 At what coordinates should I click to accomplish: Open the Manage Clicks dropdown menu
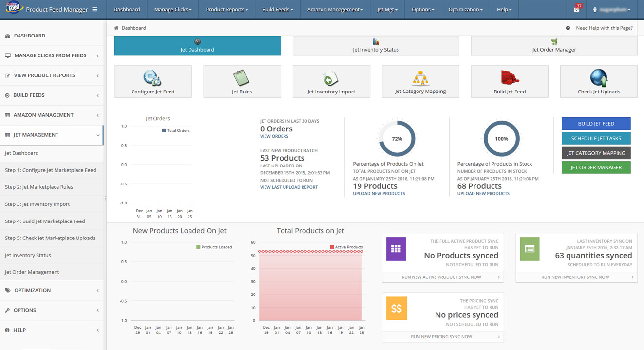pos(173,9)
